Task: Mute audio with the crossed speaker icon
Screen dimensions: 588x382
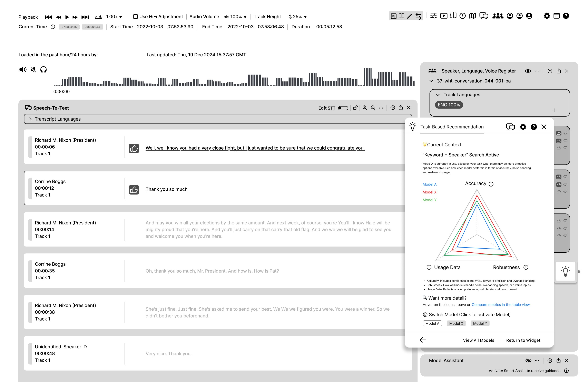Action: click(33, 70)
